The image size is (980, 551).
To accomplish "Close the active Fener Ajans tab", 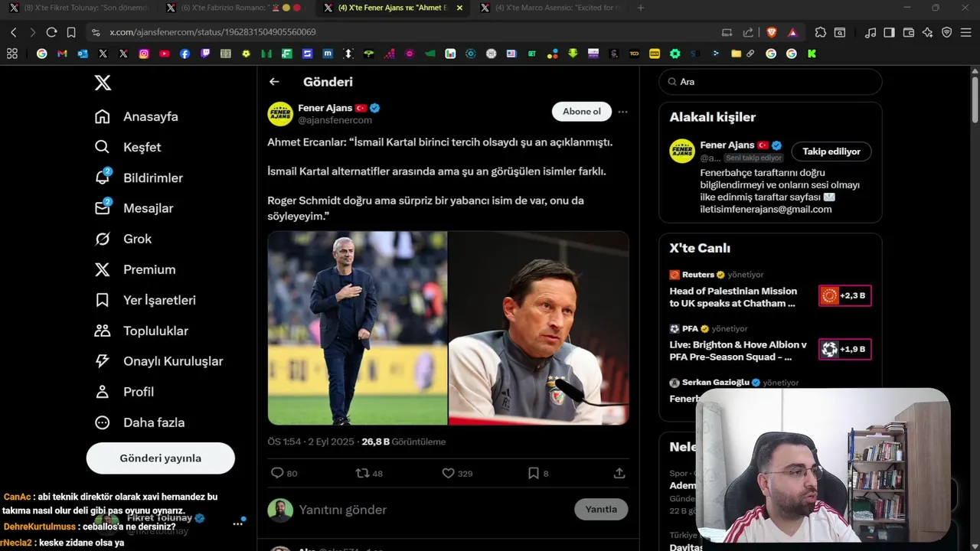I will tap(459, 8).
